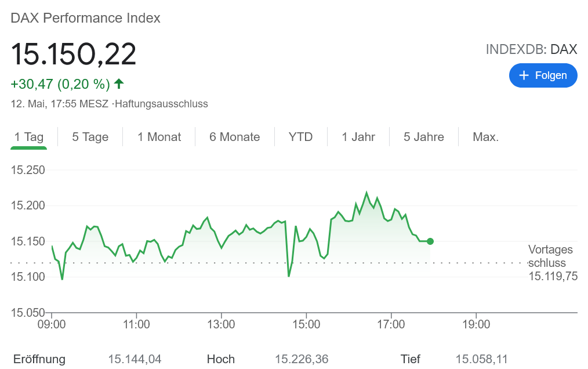Select the 6 Monate tab
The height and width of the screenshot is (369, 588).
click(235, 137)
